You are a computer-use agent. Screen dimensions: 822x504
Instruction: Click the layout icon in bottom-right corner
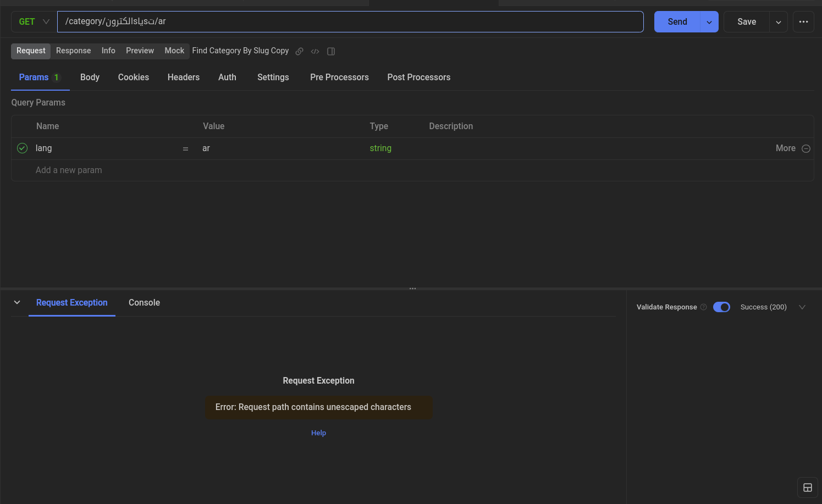(807, 488)
